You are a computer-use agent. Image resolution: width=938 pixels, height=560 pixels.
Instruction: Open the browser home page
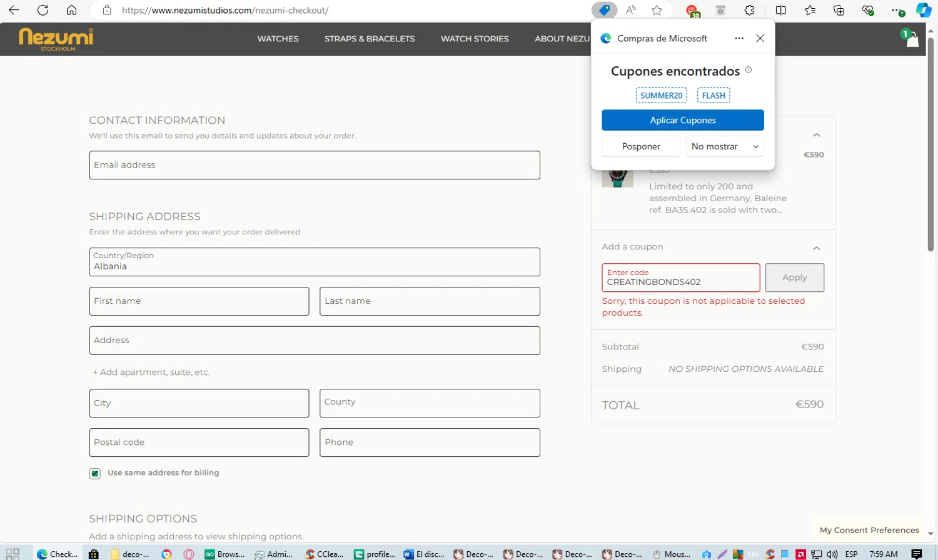[72, 10]
